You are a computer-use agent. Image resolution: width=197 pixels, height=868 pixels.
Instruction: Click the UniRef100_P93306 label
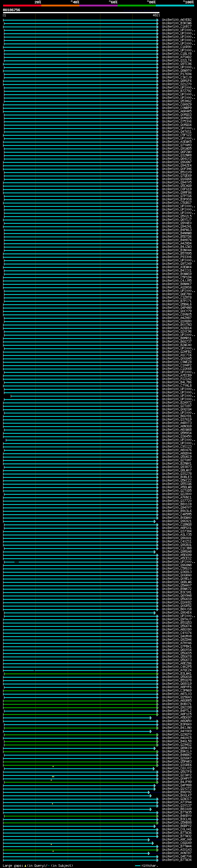[x=177, y=257]
